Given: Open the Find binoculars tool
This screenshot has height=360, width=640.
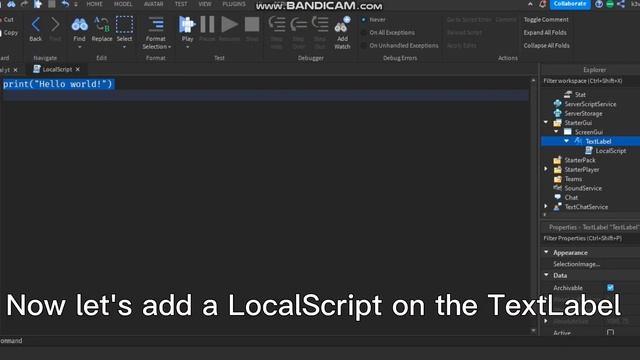Looking at the screenshot, I should pyautogui.click(x=80, y=24).
